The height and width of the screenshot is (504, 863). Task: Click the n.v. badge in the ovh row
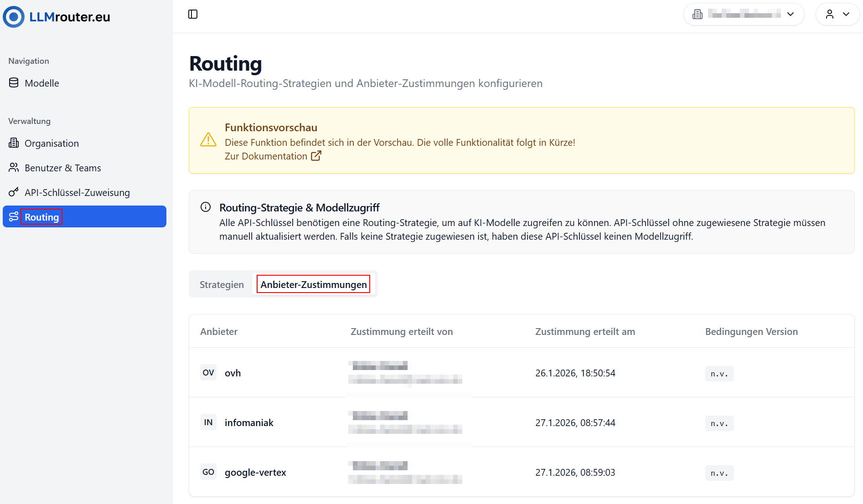click(719, 373)
